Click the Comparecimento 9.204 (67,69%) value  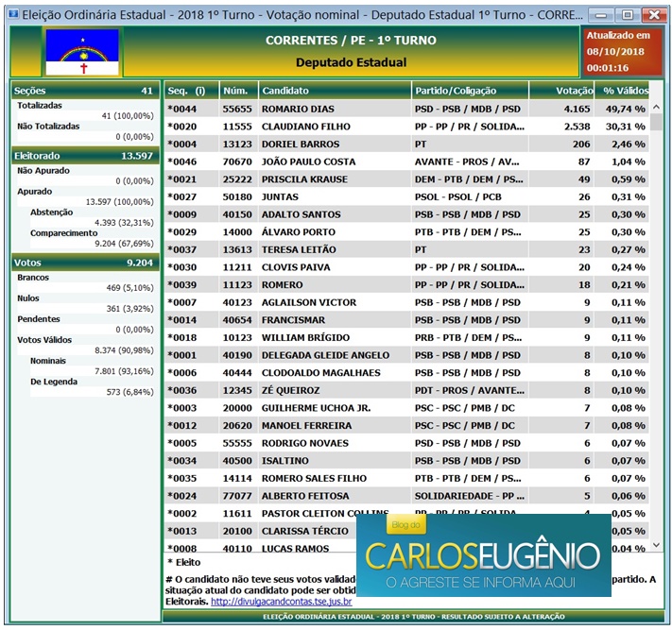(x=124, y=244)
